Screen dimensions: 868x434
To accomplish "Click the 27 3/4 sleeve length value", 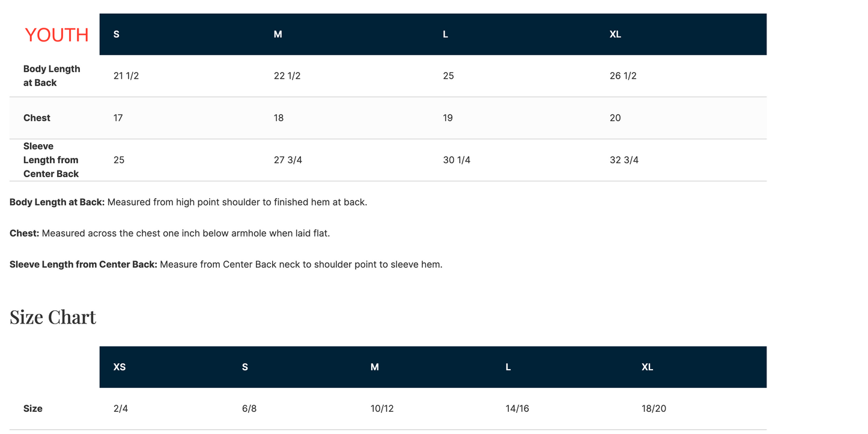I will (288, 160).
